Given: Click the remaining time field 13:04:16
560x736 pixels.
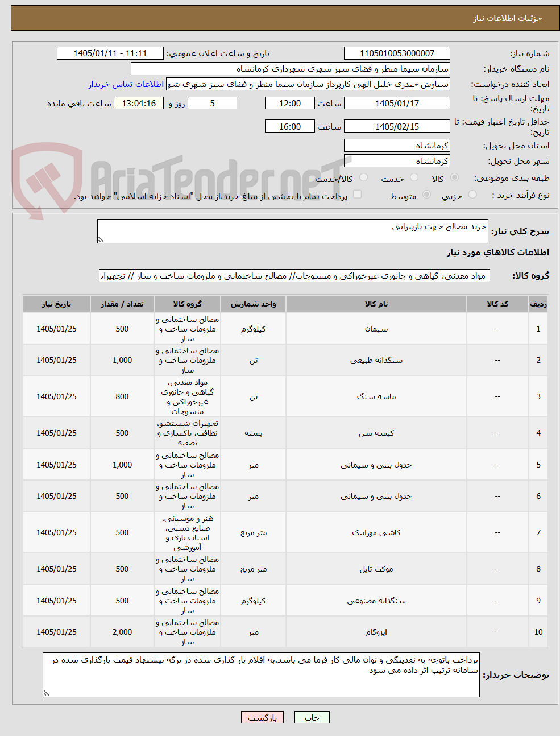Looking at the screenshot, I should coord(139,103).
